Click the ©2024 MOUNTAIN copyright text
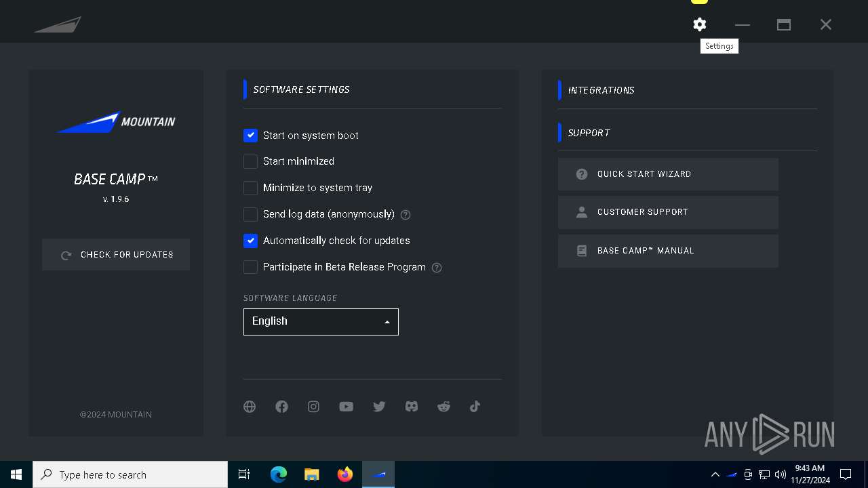This screenshot has height=488, width=868. coord(115,414)
